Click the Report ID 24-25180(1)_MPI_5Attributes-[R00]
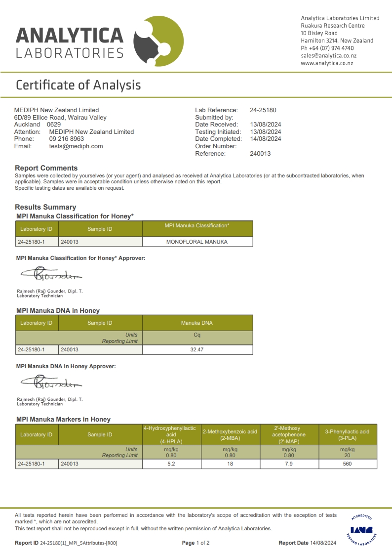392x555 pixels. (66, 543)
